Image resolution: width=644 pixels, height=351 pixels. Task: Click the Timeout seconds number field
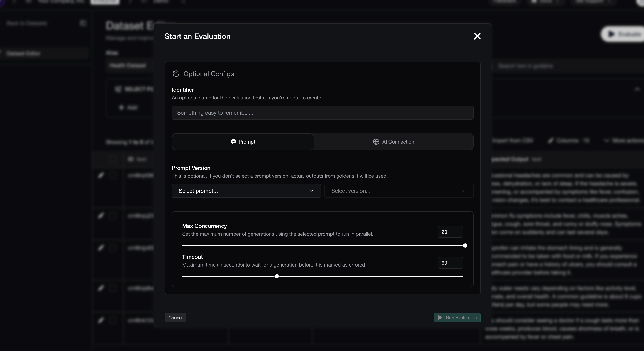(450, 263)
